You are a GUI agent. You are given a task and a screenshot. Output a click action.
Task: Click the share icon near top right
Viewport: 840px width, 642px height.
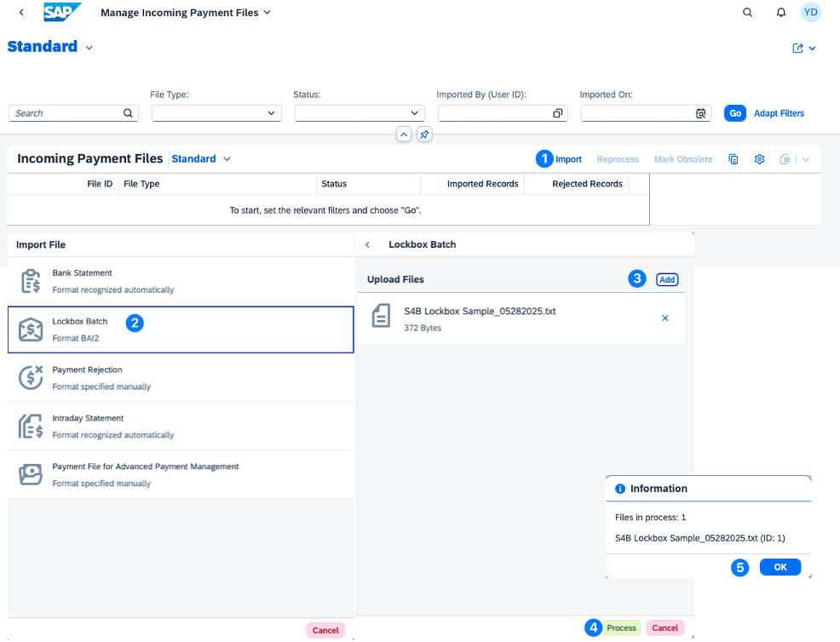click(x=797, y=49)
